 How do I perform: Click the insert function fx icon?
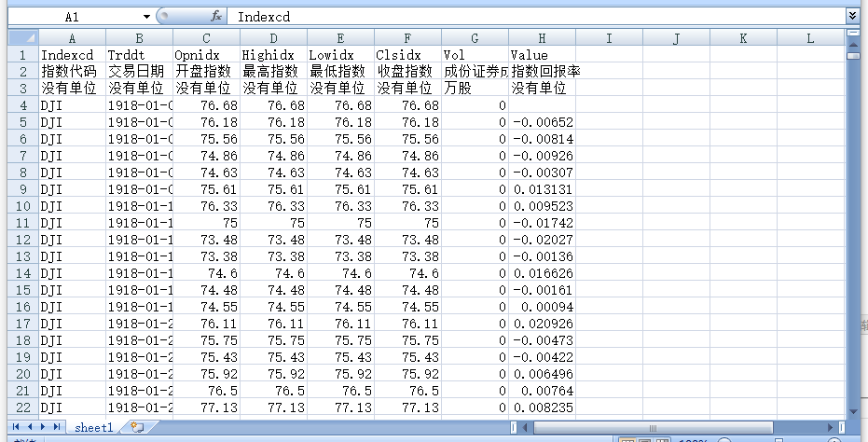(216, 17)
